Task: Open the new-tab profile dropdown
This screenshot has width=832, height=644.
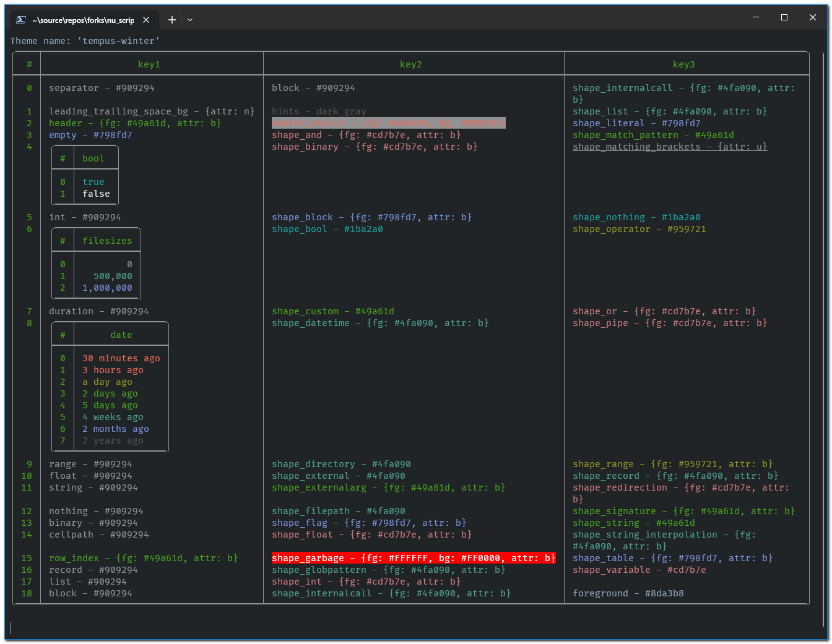Action: (x=190, y=20)
